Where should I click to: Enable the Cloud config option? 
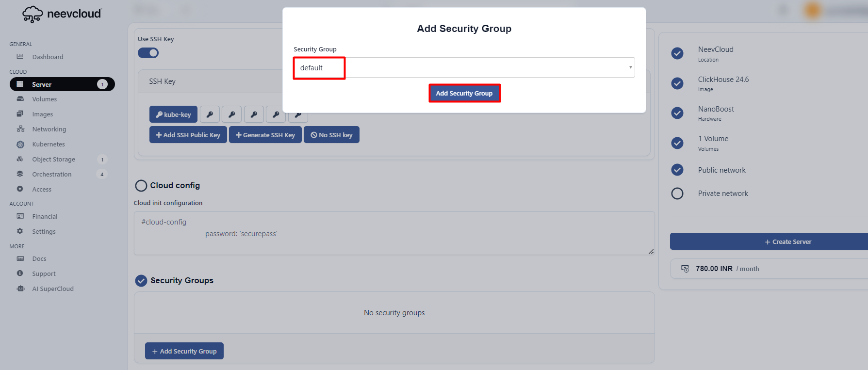pos(141,186)
